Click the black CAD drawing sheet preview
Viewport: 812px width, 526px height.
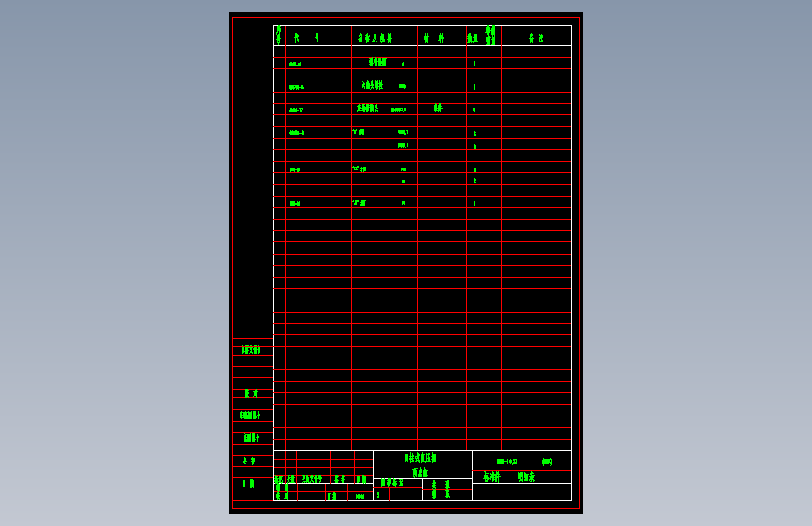point(406,263)
